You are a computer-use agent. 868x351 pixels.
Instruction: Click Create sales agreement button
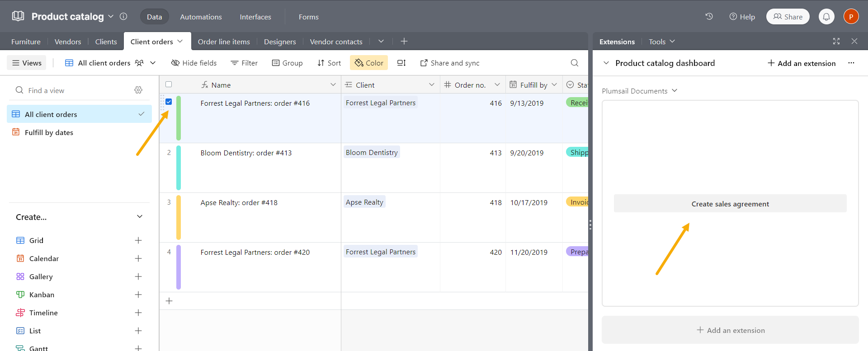tap(730, 204)
